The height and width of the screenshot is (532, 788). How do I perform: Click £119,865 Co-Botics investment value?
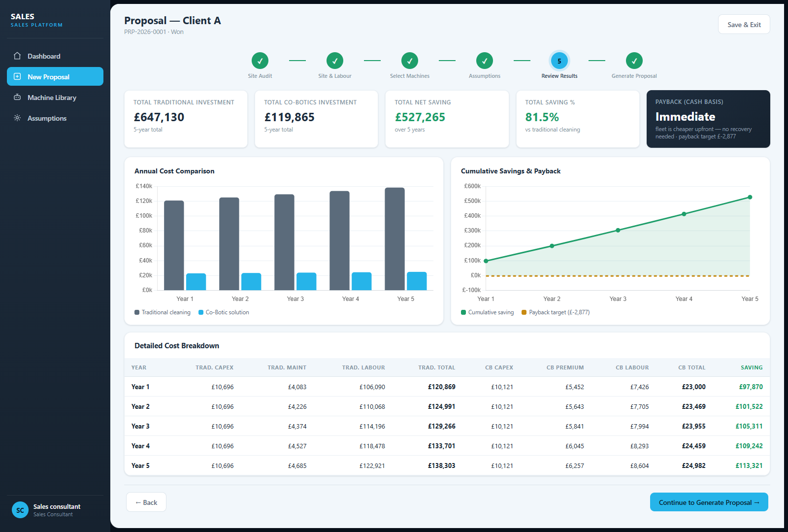tap(289, 117)
